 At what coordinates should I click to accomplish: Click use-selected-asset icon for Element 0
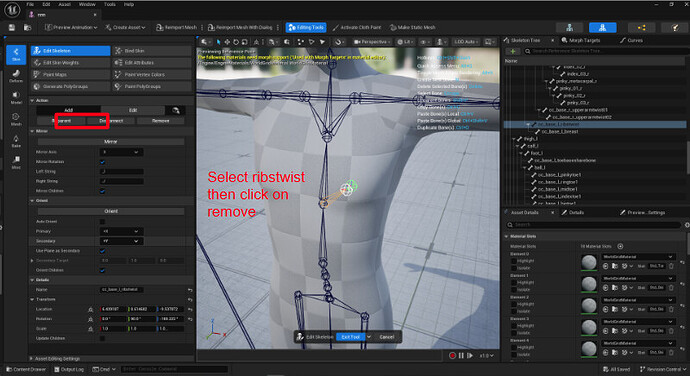(606, 266)
